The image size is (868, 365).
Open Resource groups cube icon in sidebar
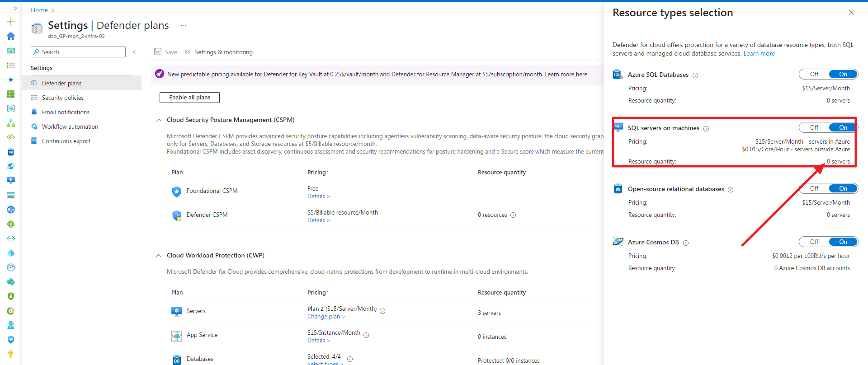click(x=11, y=108)
